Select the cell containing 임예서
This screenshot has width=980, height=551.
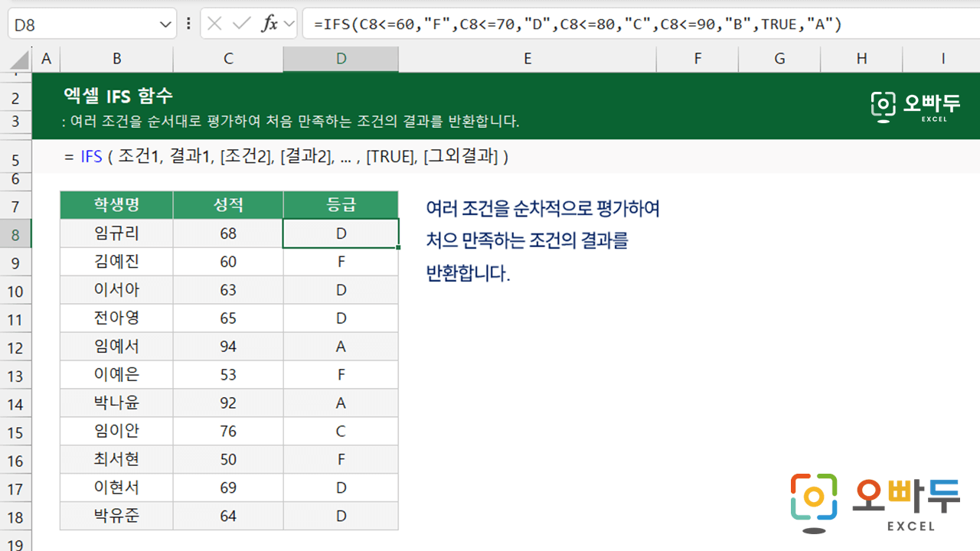pyautogui.click(x=116, y=347)
